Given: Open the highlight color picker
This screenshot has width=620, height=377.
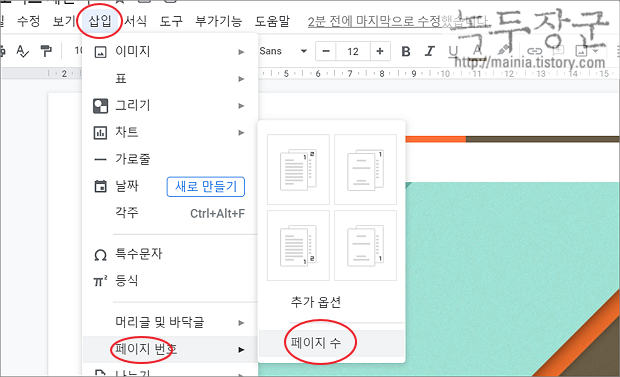Looking at the screenshot, I should [503, 51].
